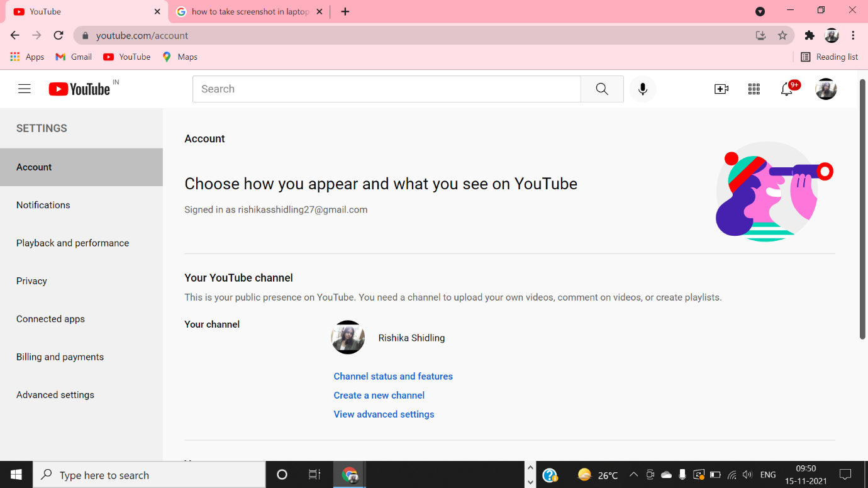Open Chrome tab search dropdown
This screenshot has width=868, height=488.
click(760, 11)
